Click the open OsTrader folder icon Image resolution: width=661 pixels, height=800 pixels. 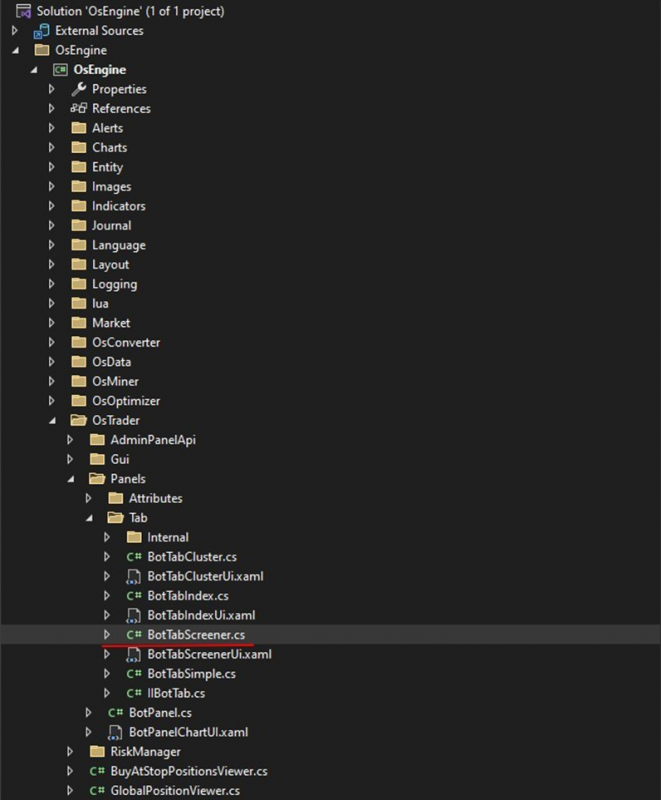[x=79, y=420]
